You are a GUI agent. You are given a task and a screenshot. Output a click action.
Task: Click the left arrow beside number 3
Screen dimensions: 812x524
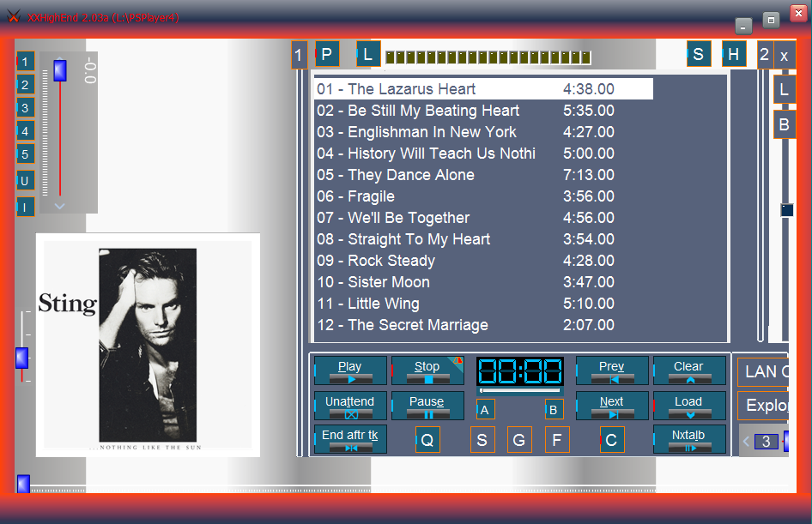[746, 441]
